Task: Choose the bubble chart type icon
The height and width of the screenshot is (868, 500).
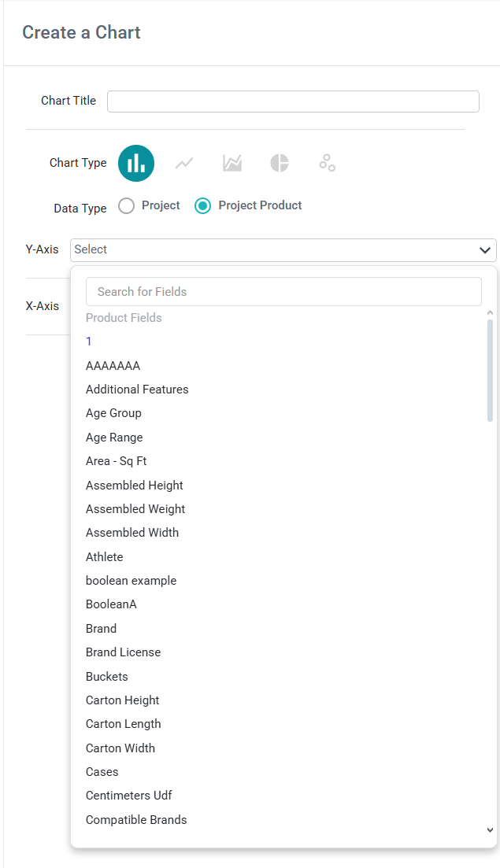Action: coord(328,163)
